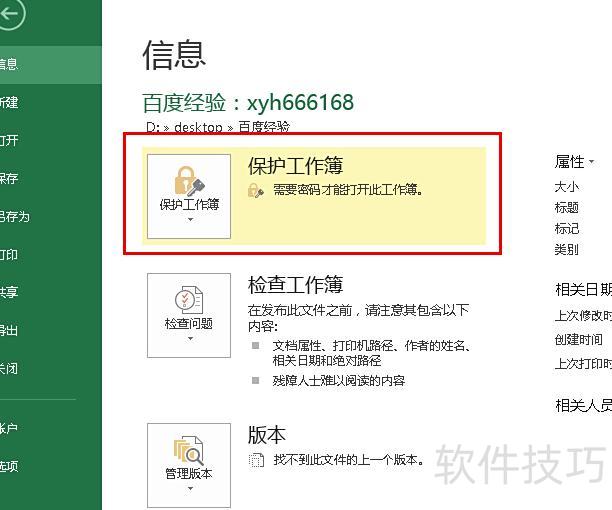Click the 保护工作簿 lock button

(189, 196)
